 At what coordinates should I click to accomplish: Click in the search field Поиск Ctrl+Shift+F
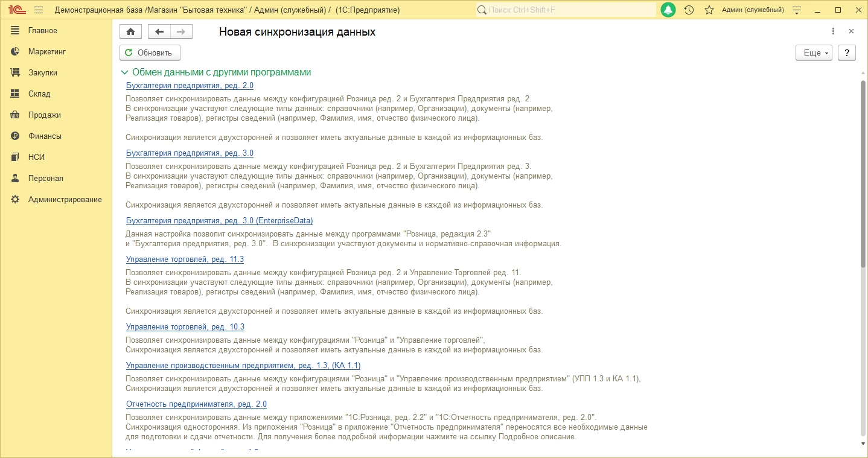pyautogui.click(x=566, y=10)
